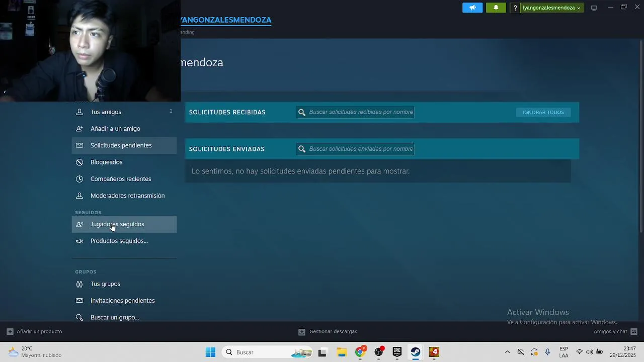Click magnifier icon beside Buscar un grupo

(79, 317)
